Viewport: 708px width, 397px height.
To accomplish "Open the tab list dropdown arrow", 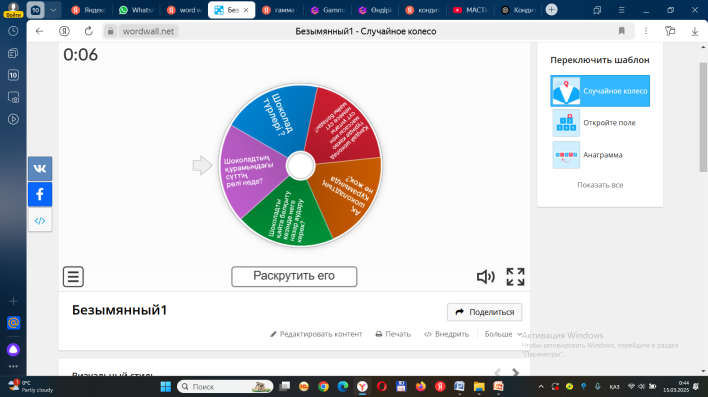I will point(53,10).
